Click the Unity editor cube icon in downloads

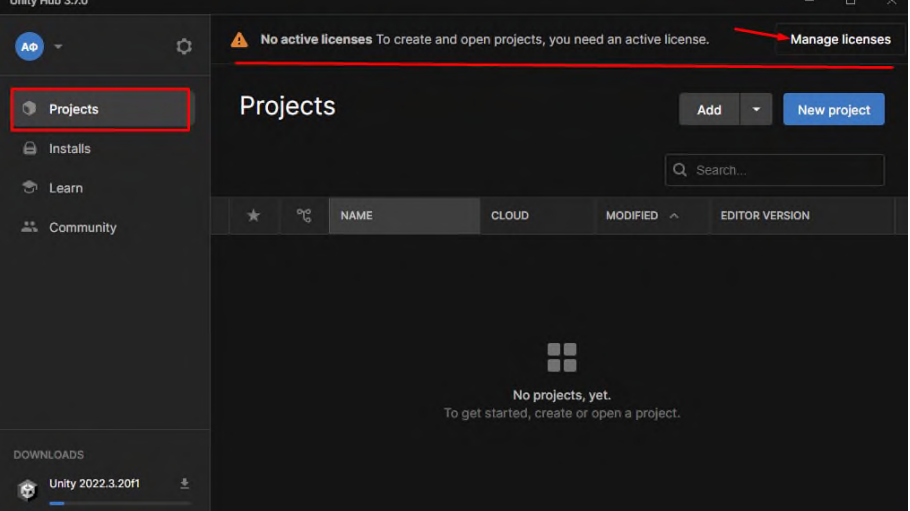pos(27,490)
